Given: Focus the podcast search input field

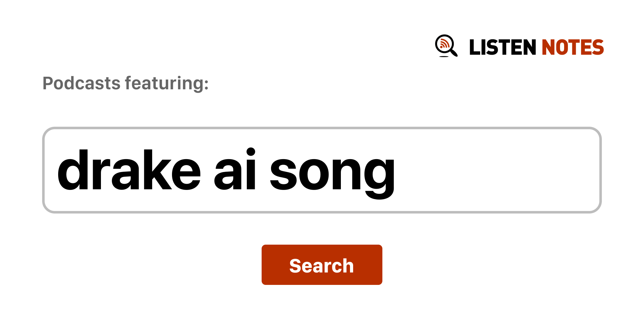Looking at the screenshot, I should tap(322, 170).
